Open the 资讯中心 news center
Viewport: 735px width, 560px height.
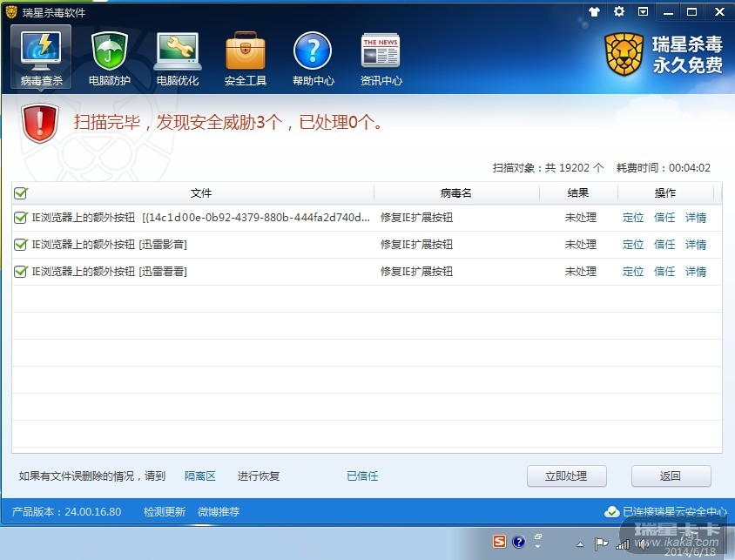(x=381, y=57)
